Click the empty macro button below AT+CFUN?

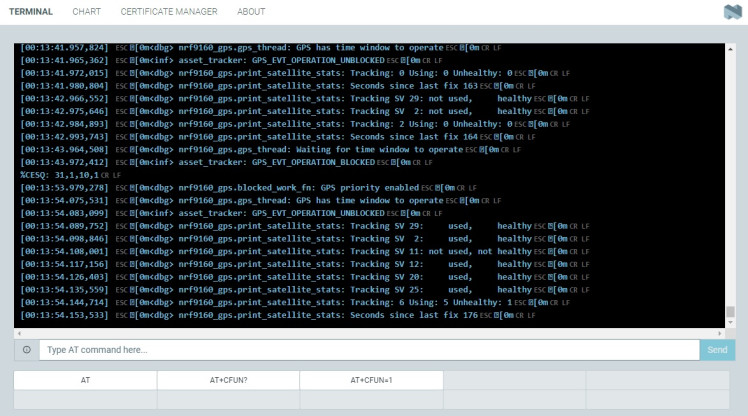pos(228,399)
